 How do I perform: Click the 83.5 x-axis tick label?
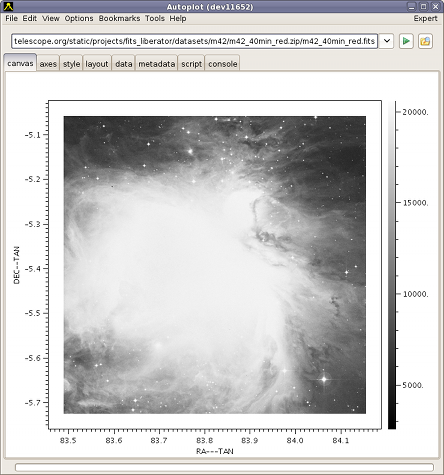[68, 440]
